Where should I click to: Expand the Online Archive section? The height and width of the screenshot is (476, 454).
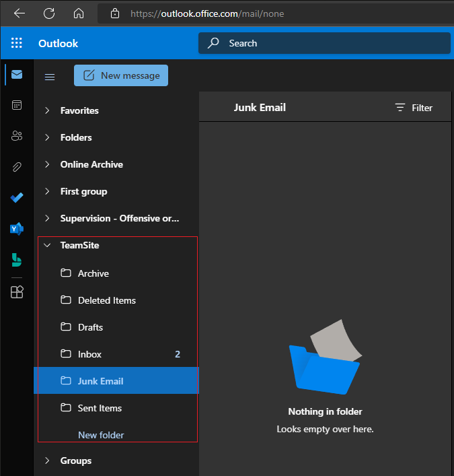click(x=47, y=164)
